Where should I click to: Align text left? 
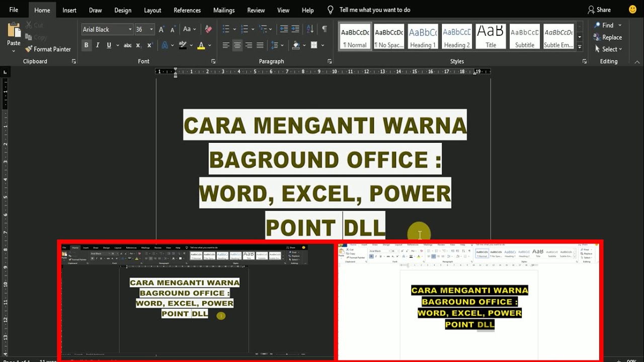click(226, 45)
